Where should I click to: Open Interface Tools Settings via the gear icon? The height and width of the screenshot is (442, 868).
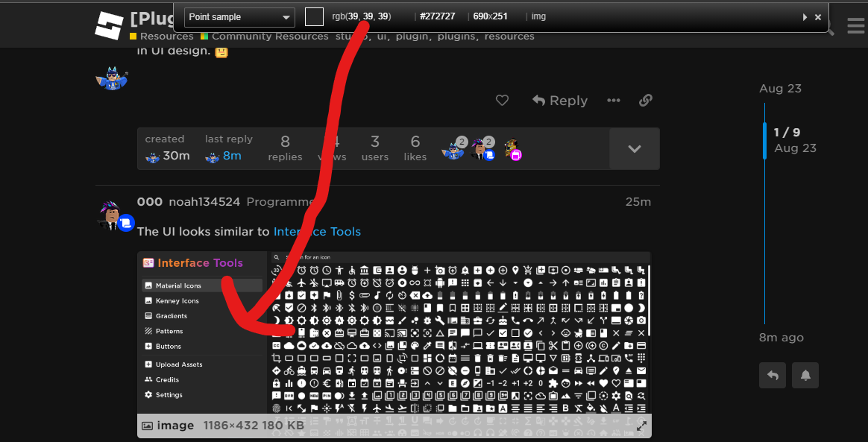point(150,394)
